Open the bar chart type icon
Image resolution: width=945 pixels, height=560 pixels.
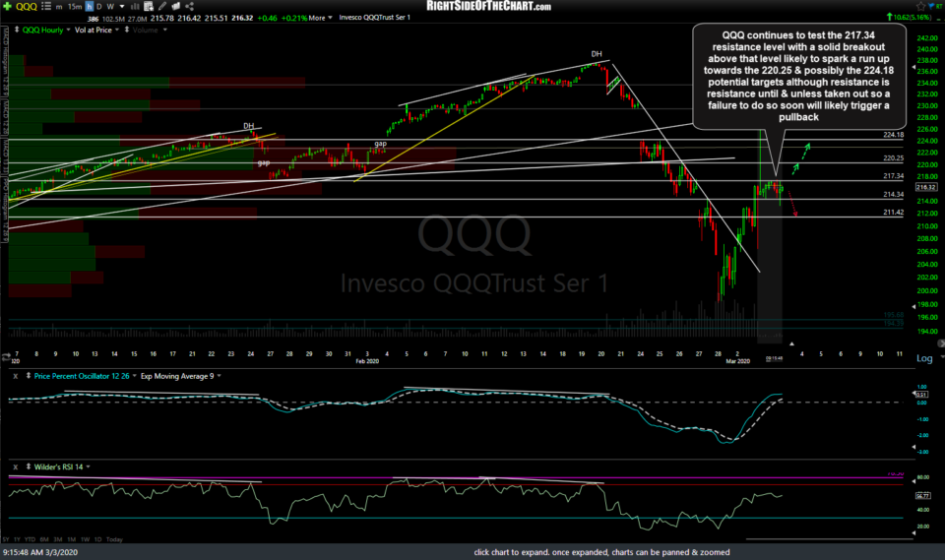coord(135,7)
